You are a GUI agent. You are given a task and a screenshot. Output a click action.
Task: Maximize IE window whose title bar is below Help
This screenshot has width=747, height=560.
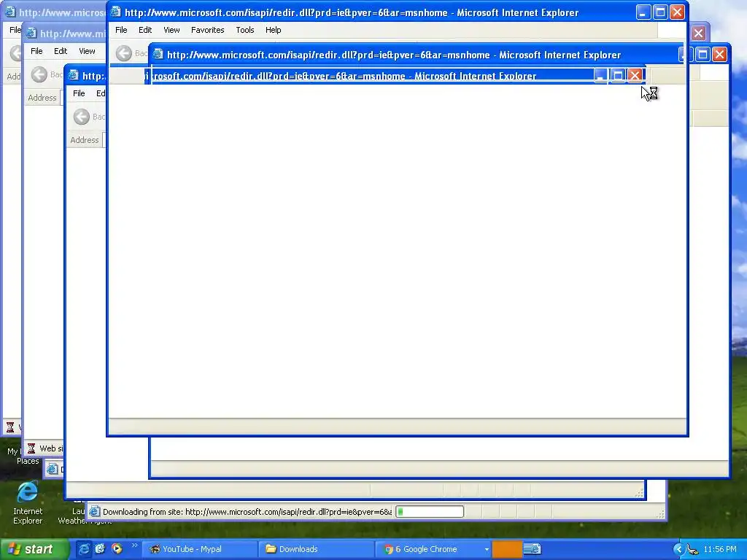[x=703, y=54]
